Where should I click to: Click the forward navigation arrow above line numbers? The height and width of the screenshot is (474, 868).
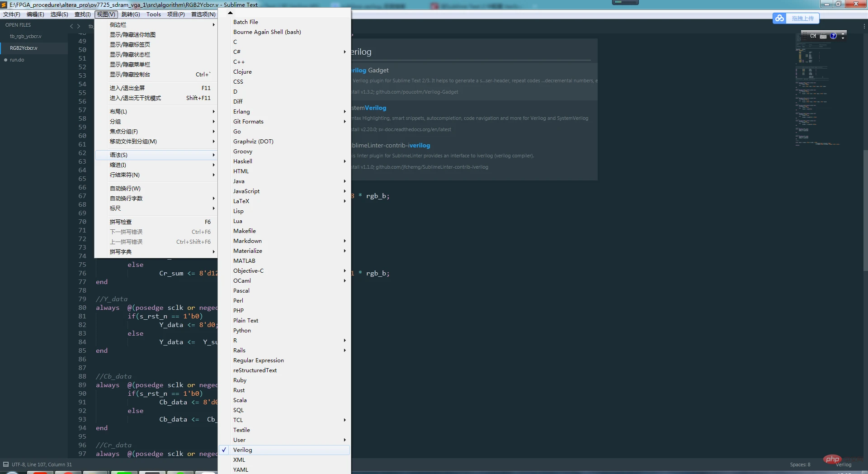pyautogui.click(x=79, y=26)
